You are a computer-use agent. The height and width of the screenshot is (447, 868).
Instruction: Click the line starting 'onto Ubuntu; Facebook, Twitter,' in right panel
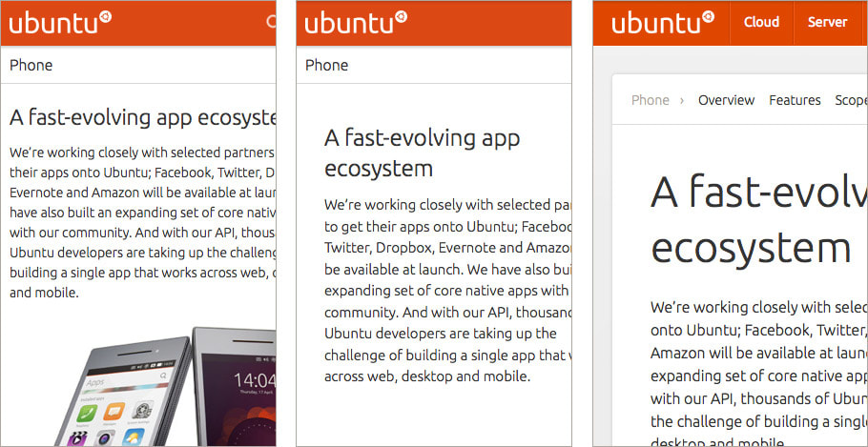coord(759,331)
